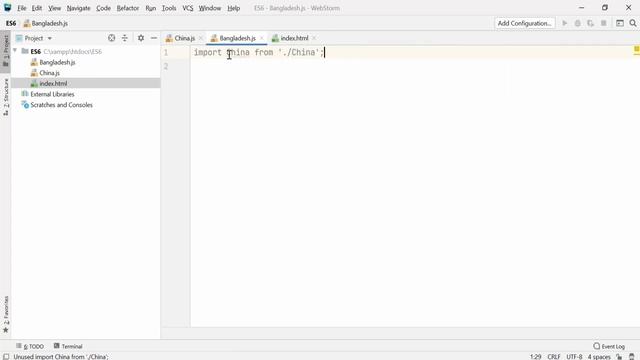This screenshot has width=640, height=360.
Task: Open the Window menu
Action: (x=210, y=8)
